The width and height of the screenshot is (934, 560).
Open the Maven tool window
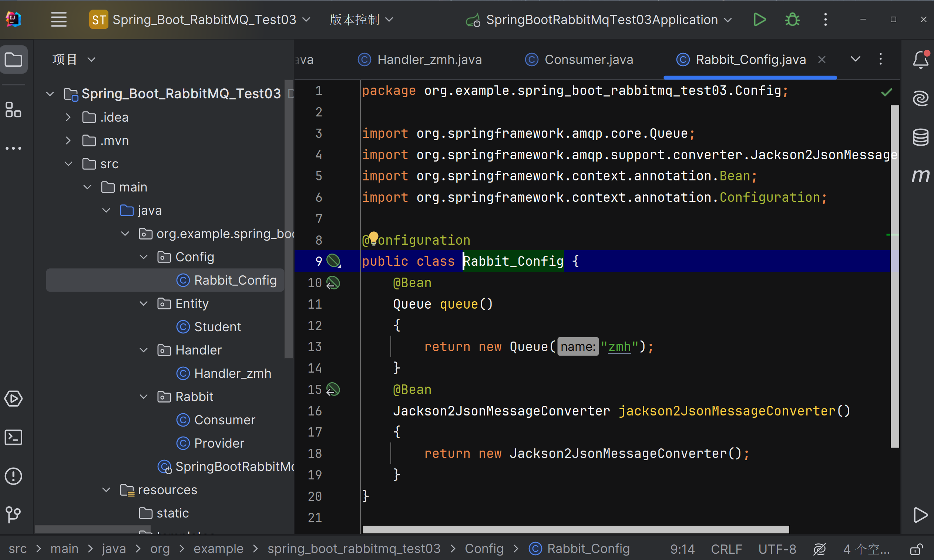click(x=920, y=176)
